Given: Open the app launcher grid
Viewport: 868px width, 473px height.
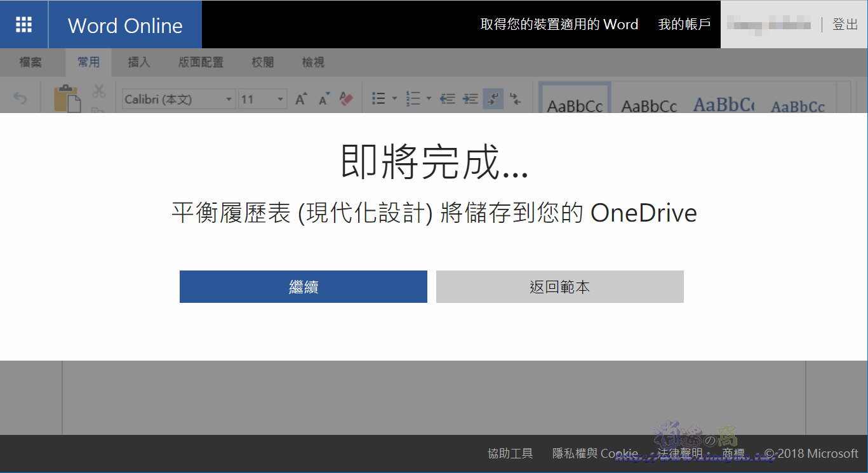Looking at the screenshot, I should (23, 25).
